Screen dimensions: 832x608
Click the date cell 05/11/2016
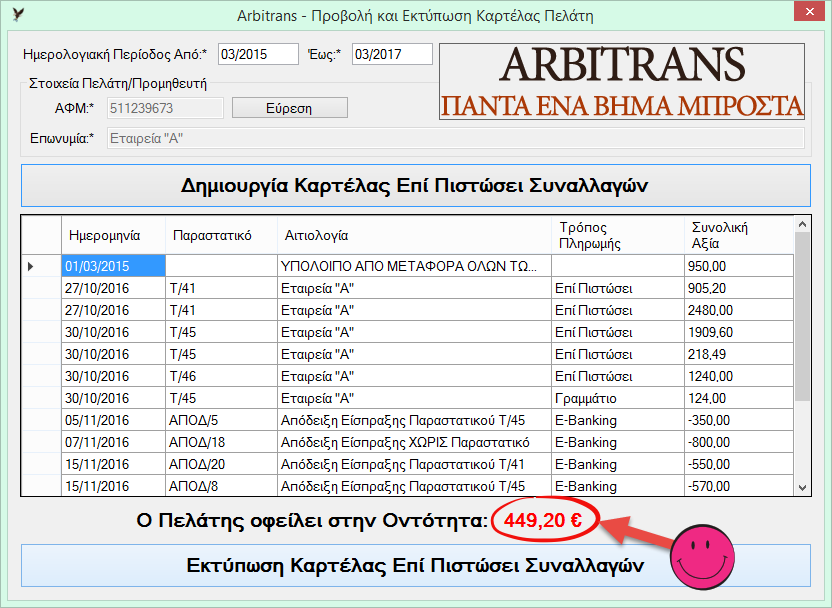click(114, 421)
